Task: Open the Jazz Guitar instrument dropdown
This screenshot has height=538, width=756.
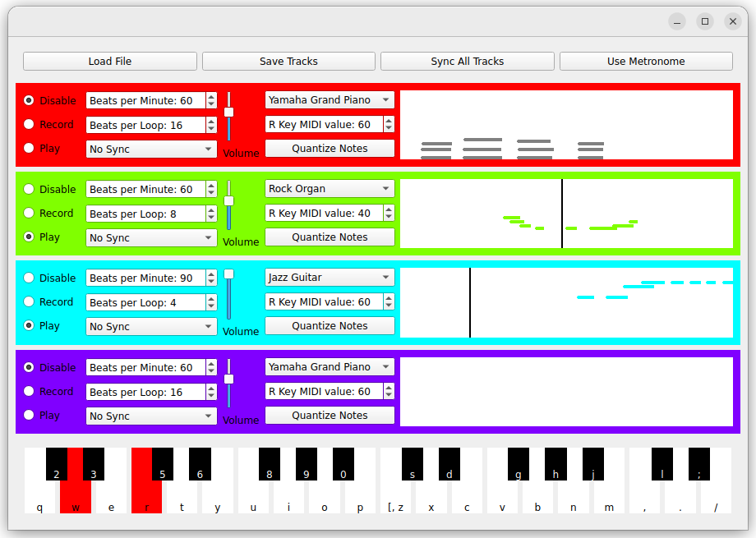Action: 330,278
